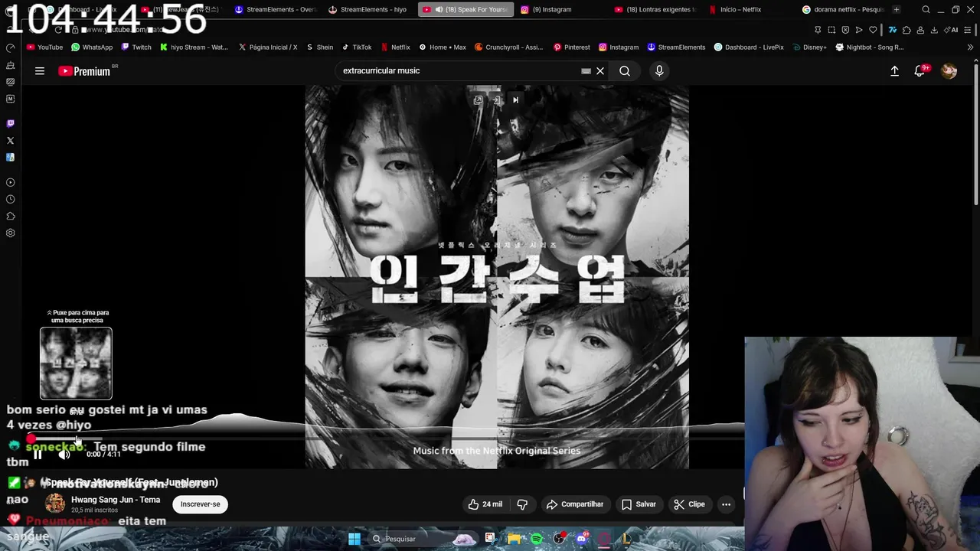Open the YouTube guide hamburger menu
The image size is (980, 551).
[40, 71]
